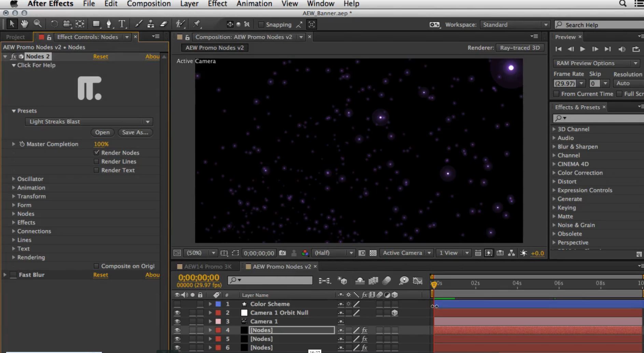
Task: Expand the Oscillator property group
Action: click(x=13, y=179)
